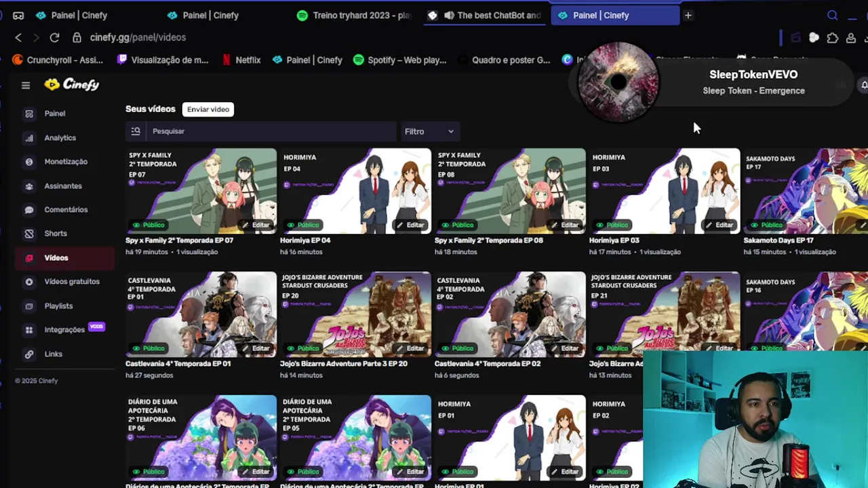This screenshot has width=868, height=488.
Task: Open Analytics in the sidebar
Action: point(60,138)
